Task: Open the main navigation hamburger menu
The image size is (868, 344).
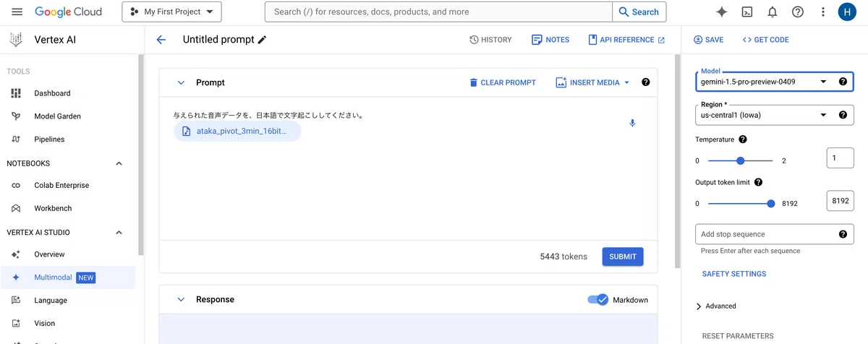Action: (17, 12)
